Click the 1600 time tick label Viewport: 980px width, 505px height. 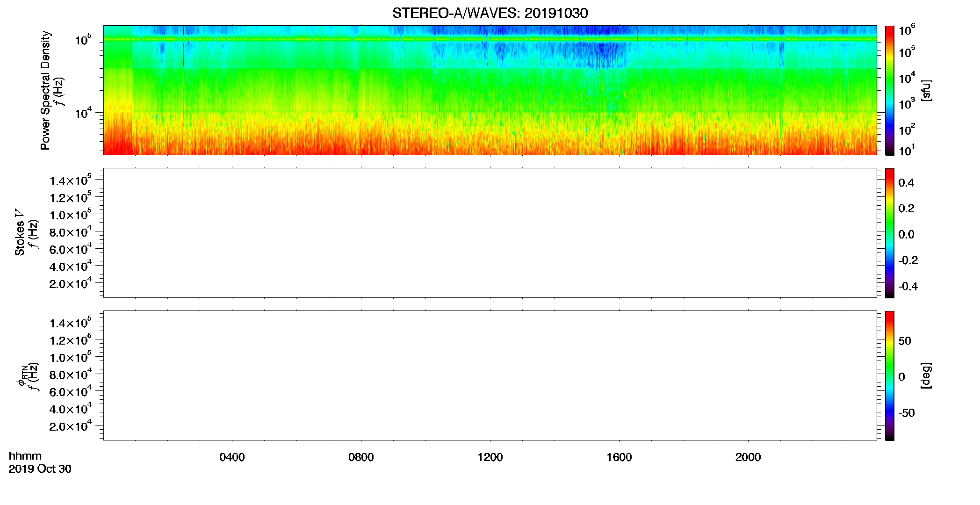pyautogui.click(x=619, y=457)
